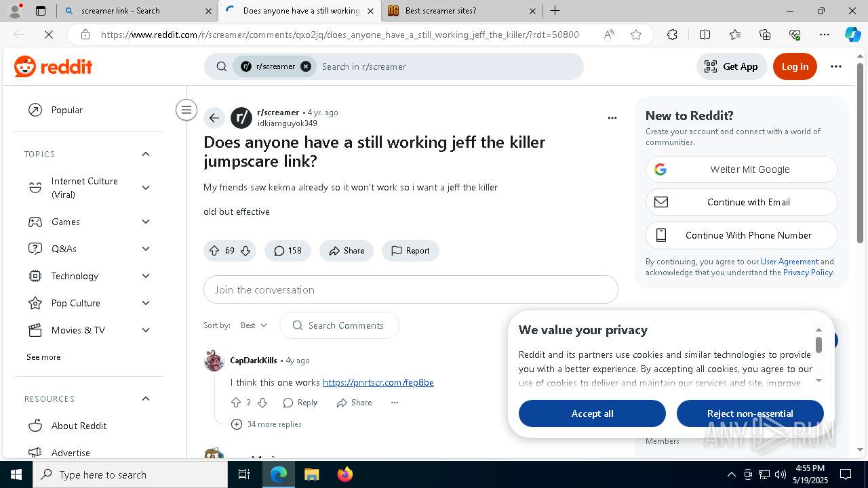868x488 pixels.
Task: Open Favorites list icon
Action: [x=735, y=35]
